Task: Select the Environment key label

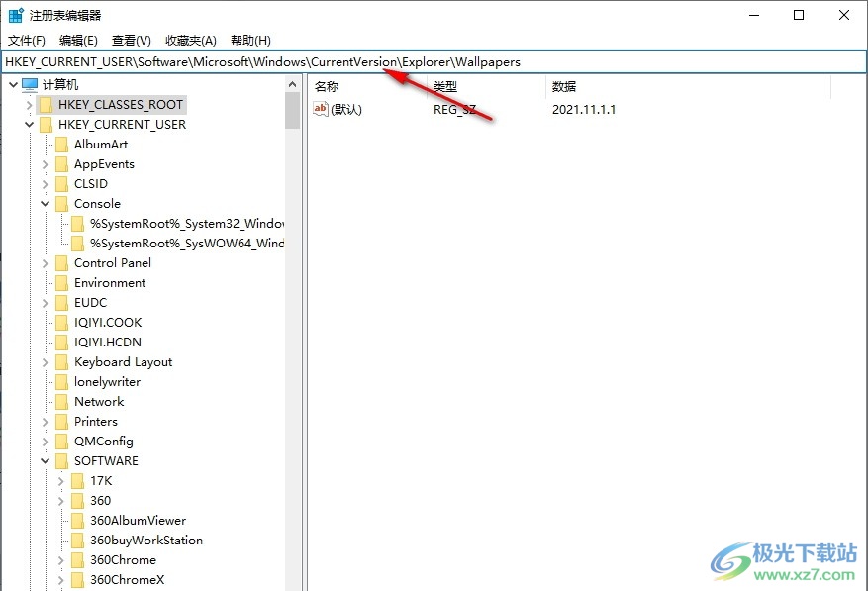Action: 110,283
